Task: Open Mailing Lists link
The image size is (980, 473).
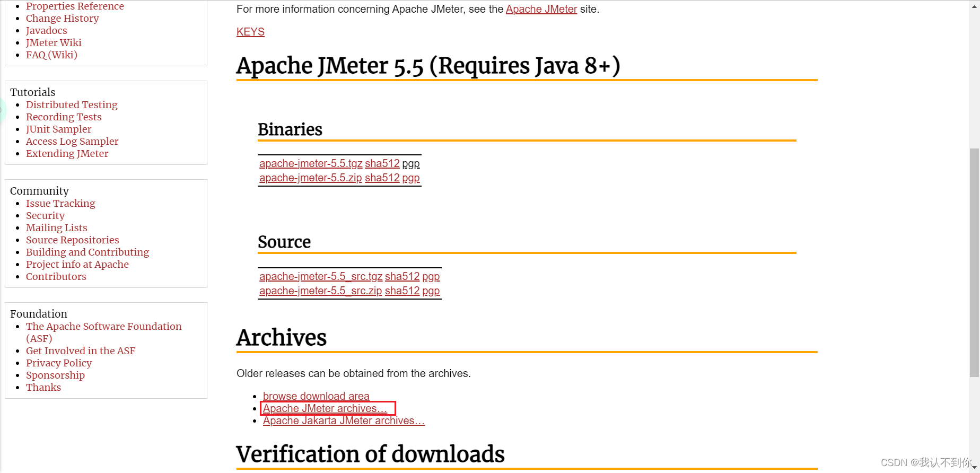Action: pos(56,227)
